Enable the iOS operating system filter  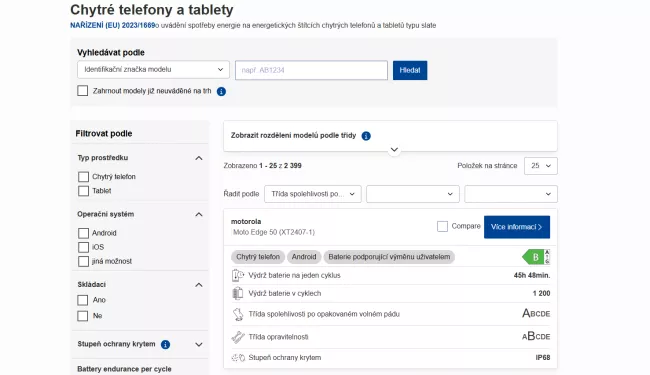[x=83, y=247]
